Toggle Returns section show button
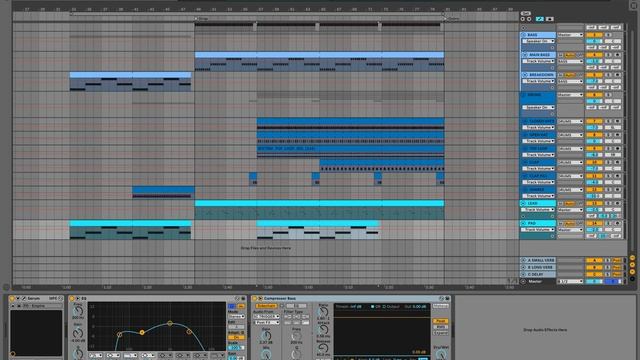 [x=632, y=264]
